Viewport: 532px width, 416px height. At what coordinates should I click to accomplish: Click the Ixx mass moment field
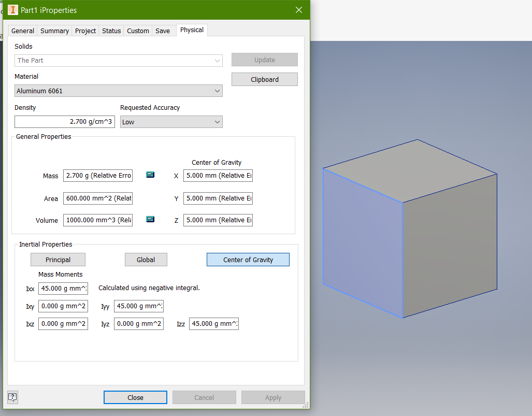(63, 289)
